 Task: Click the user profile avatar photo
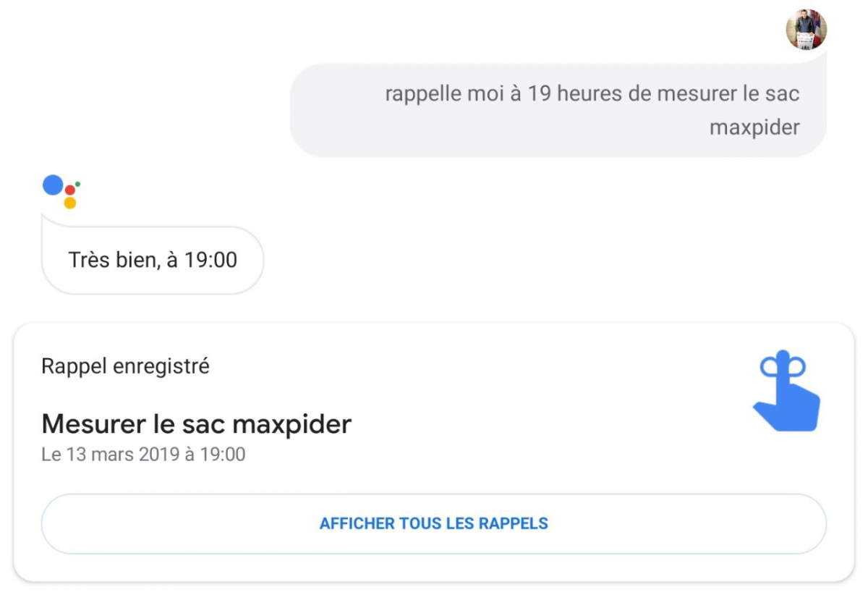point(806,30)
